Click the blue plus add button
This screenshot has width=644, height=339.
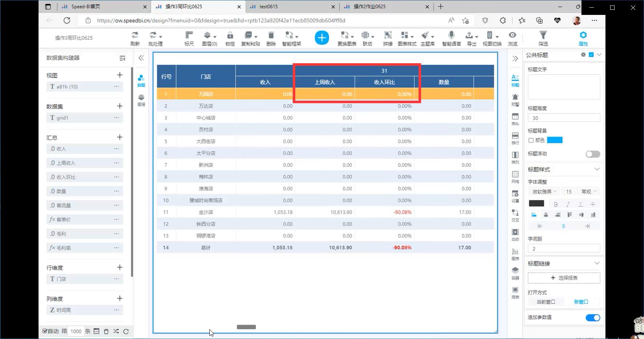pos(321,38)
